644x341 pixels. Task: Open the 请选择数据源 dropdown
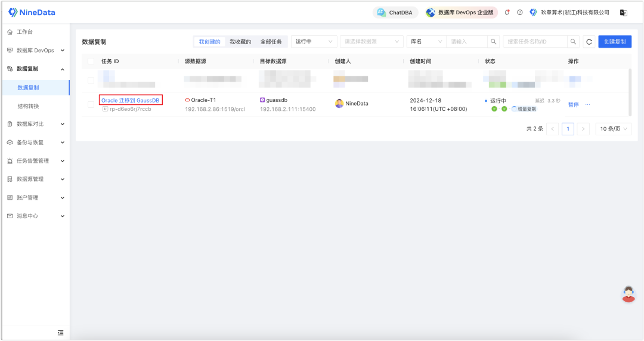coord(371,42)
